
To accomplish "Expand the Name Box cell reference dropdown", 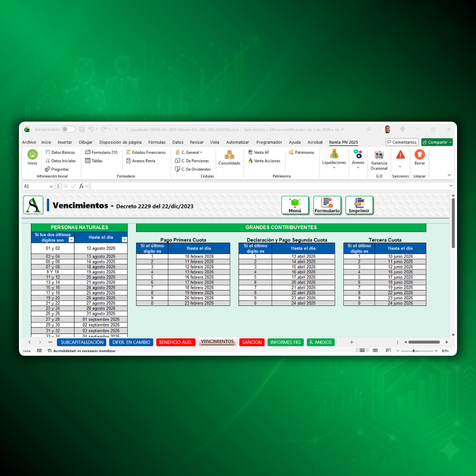I will 51,186.
